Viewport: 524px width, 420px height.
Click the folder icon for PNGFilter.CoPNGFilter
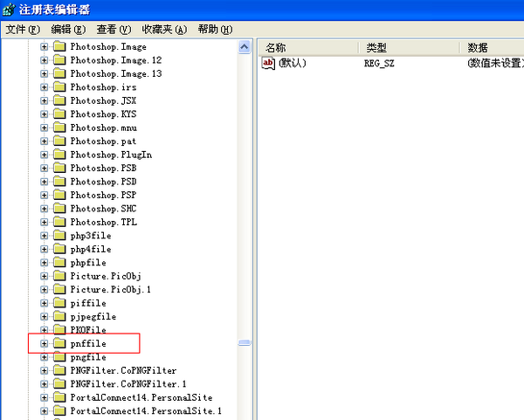tap(59, 370)
